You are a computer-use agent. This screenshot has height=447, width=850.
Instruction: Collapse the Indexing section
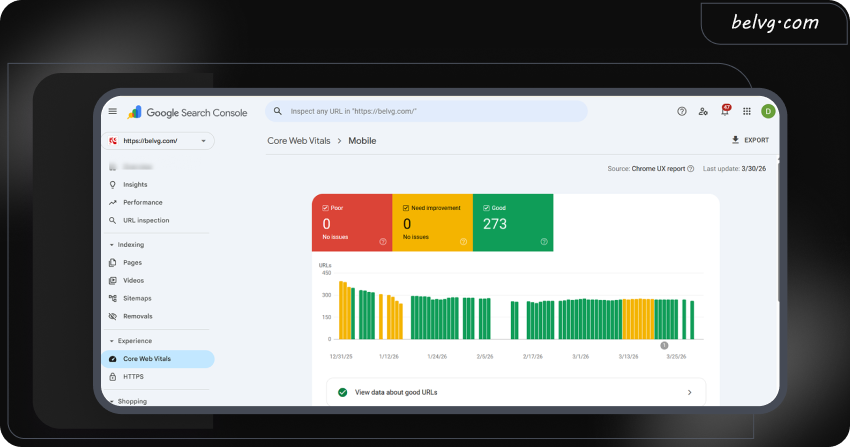pos(112,245)
